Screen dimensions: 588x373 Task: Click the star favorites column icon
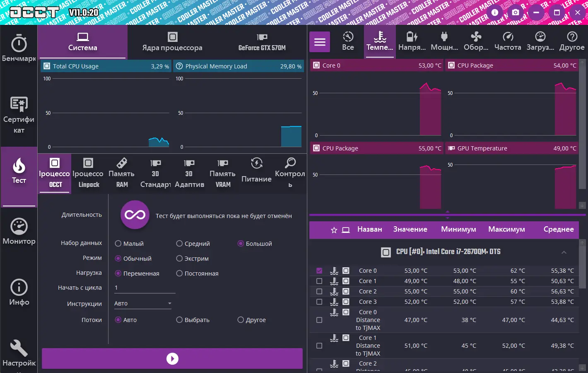(334, 230)
